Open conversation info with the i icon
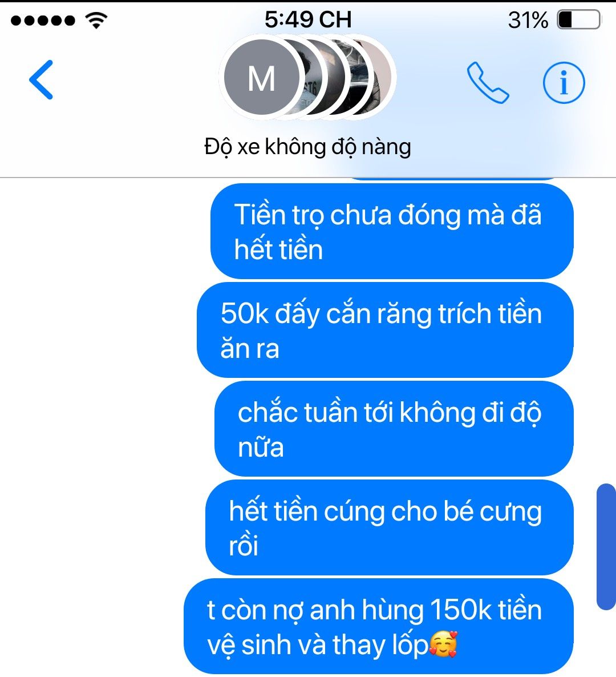Screen dimensions: 616x677 coord(564,82)
